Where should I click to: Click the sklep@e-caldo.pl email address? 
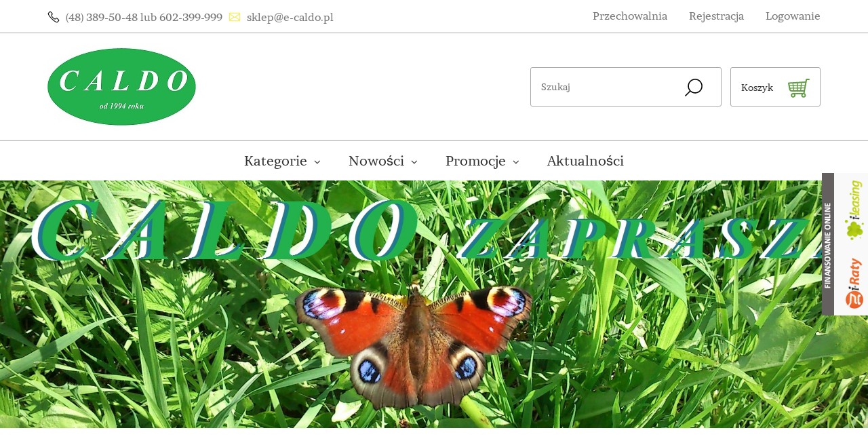[x=290, y=17]
